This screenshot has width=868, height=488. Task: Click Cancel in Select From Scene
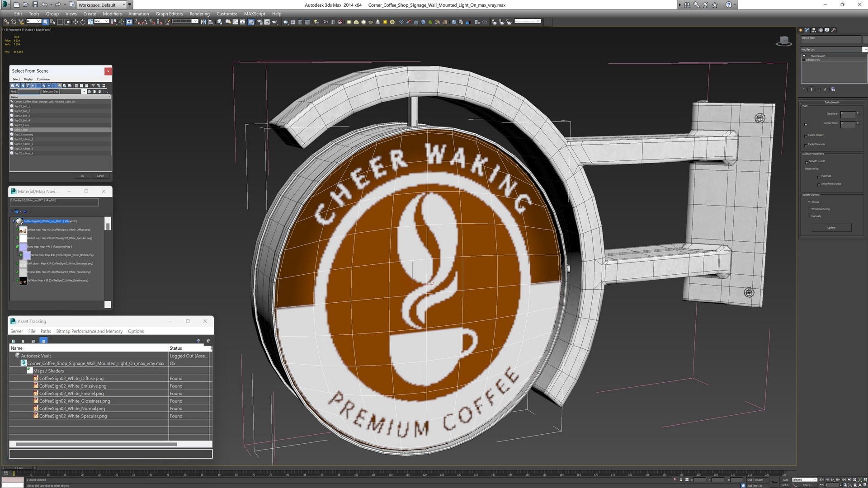click(x=100, y=176)
